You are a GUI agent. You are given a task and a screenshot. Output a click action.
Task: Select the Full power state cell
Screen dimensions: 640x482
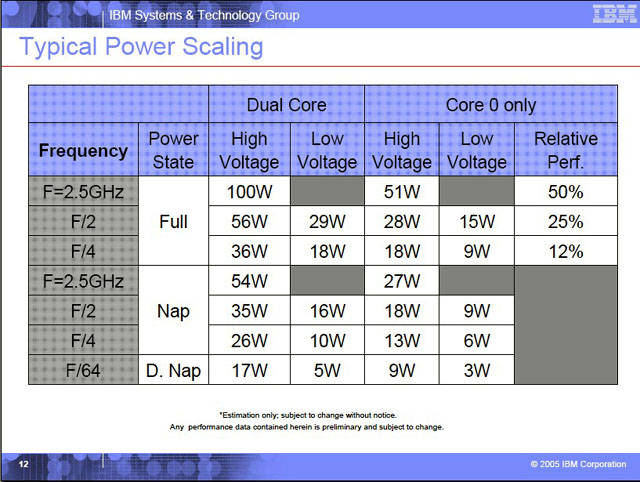coord(173,222)
